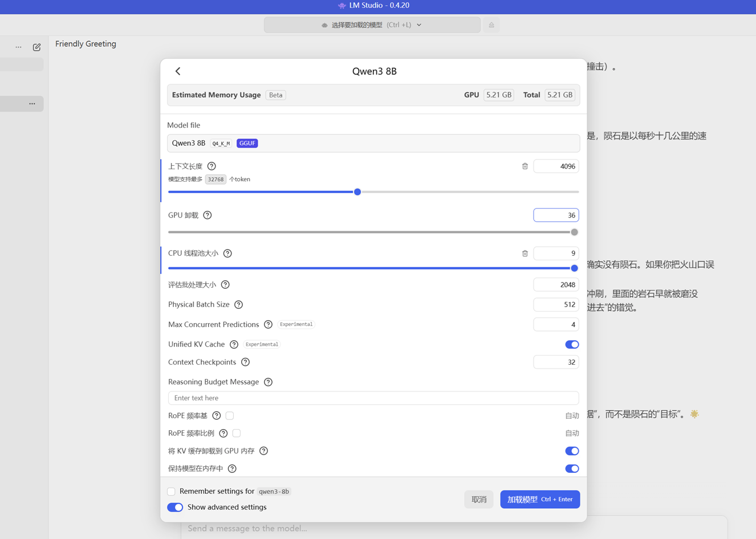Screen dimensions: 756x539
Task: Focus the GPU 卸载 value field showing 36
Action: [x=556, y=215]
